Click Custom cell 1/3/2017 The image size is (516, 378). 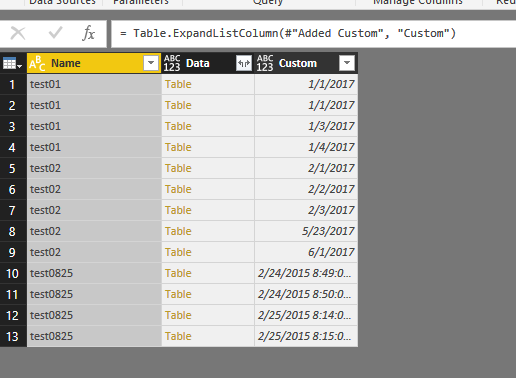tap(306, 126)
